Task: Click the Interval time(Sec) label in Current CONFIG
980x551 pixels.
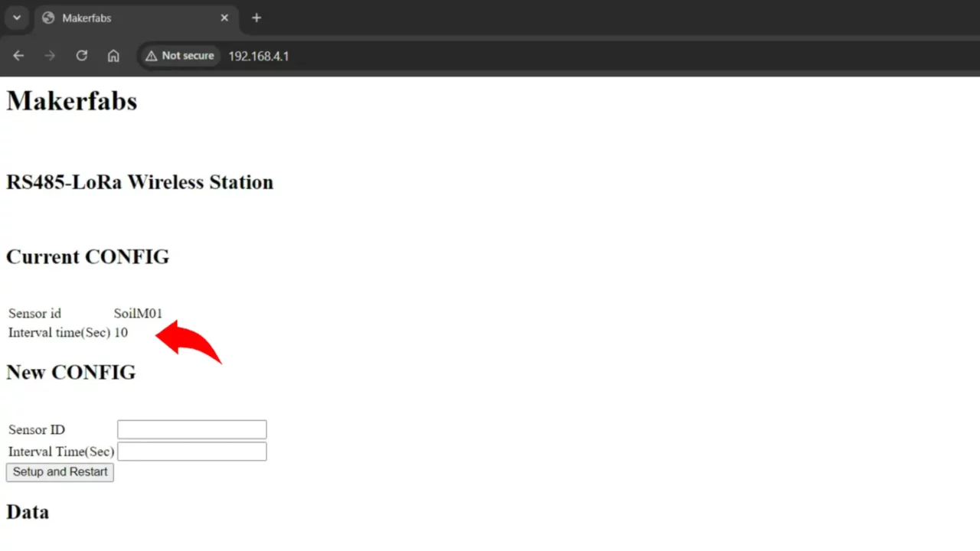Action: tap(59, 333)
